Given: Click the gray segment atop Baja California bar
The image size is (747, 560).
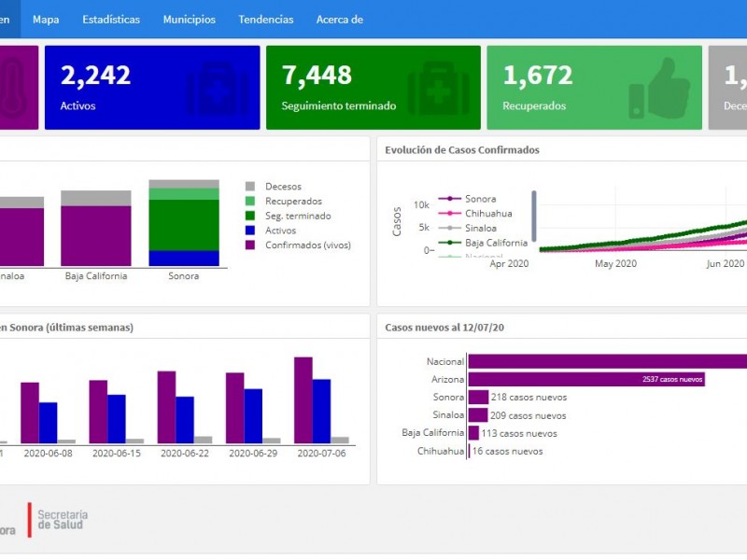Looking at the screenshot, I should (96, 198).
